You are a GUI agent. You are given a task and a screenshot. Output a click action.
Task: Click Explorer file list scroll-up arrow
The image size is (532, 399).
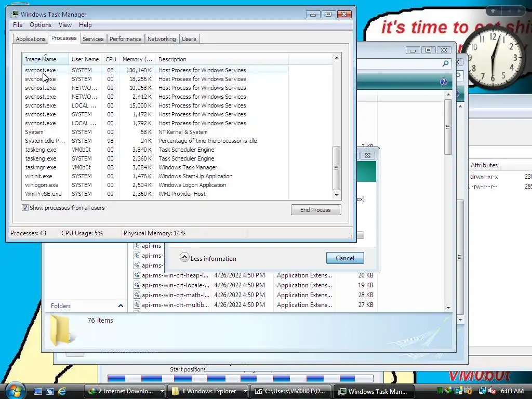448,95
